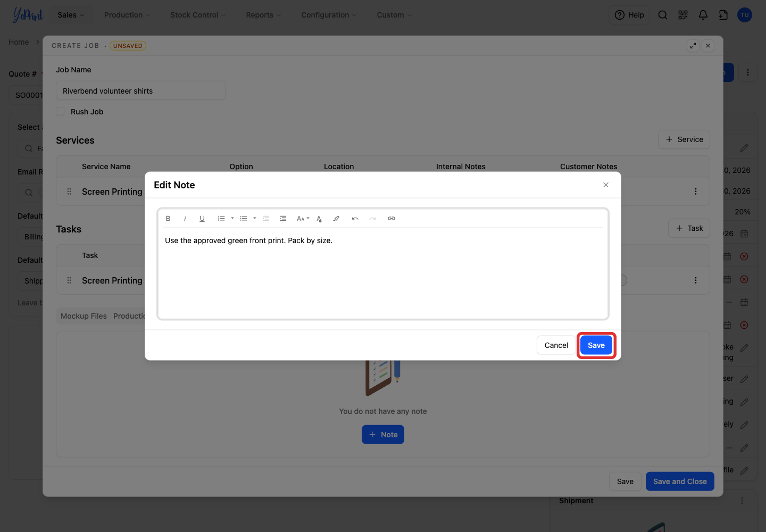Save the note in Edit Note dialog
Viewport: 766px width, 532px height.
[x=596, y=345]
